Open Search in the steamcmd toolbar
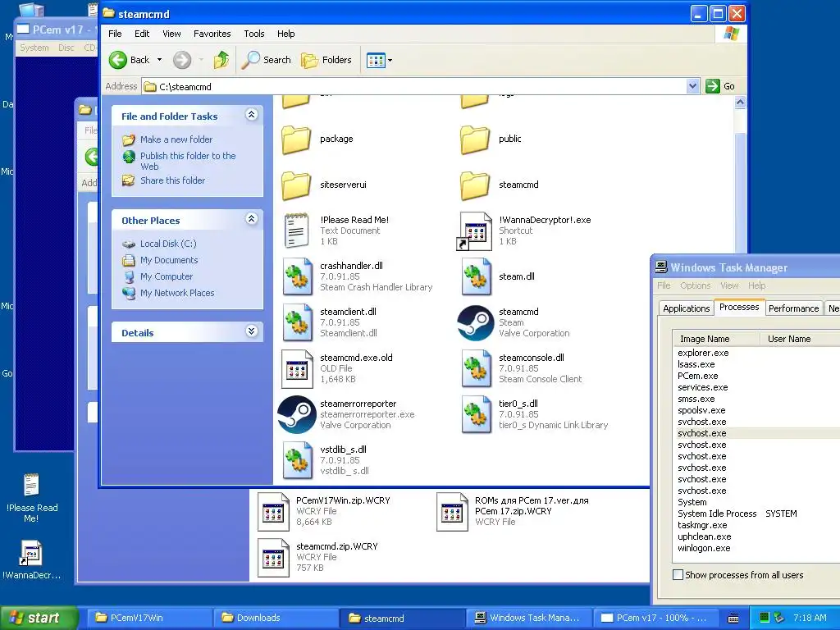Screen dimensions: 840x630 click(x=266, y=60)
